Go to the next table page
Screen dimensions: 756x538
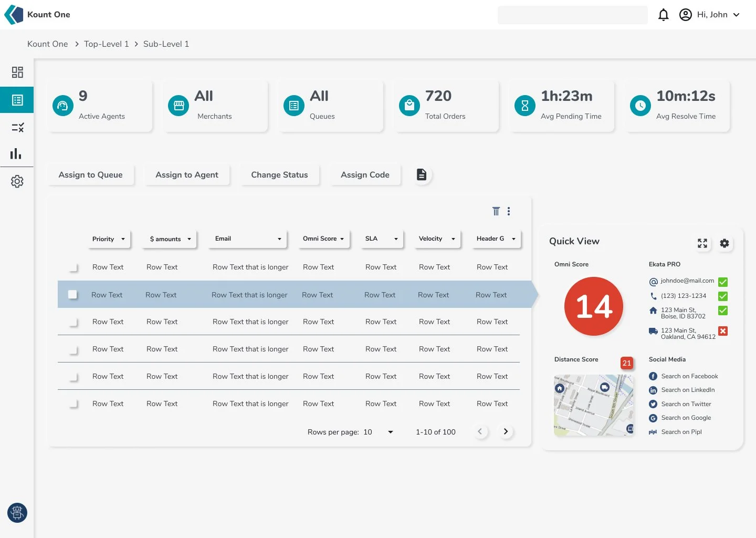point(506,431)
